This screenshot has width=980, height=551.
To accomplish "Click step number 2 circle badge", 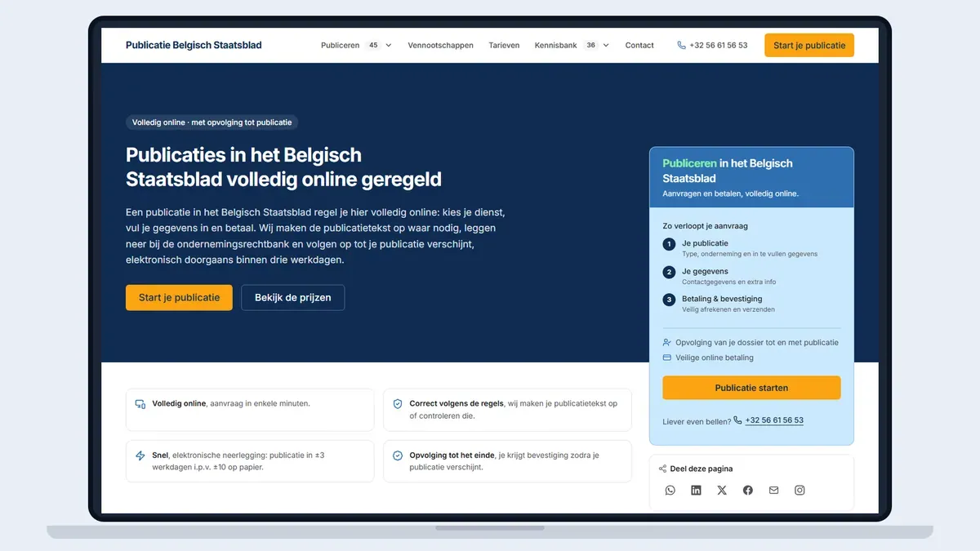I will [670, 272].
